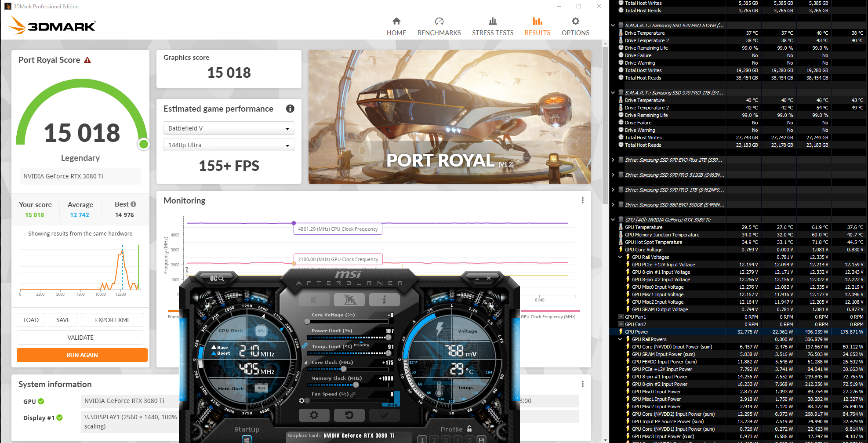Open Afterburner settings with the bottom gear button

pos(314,415)
